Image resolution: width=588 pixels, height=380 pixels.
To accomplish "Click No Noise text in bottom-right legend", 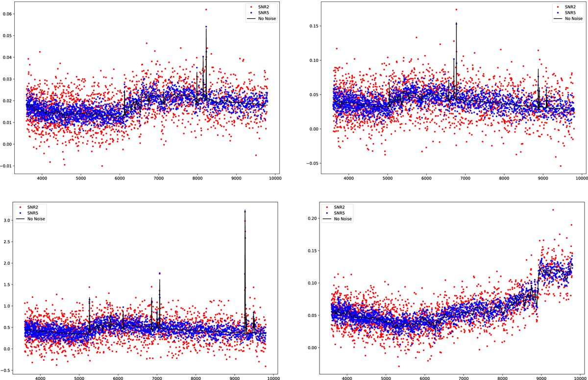I will pyautogui.click(x=344, y=220).
